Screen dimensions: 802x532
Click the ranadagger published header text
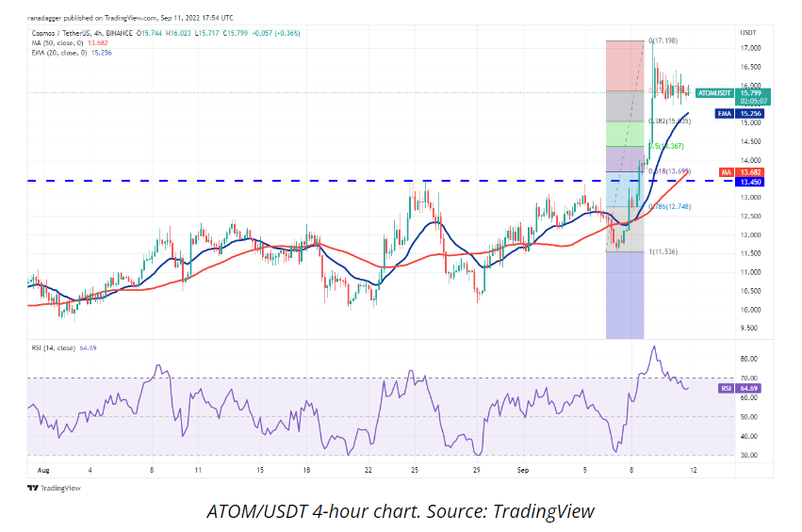click(130, 18)
